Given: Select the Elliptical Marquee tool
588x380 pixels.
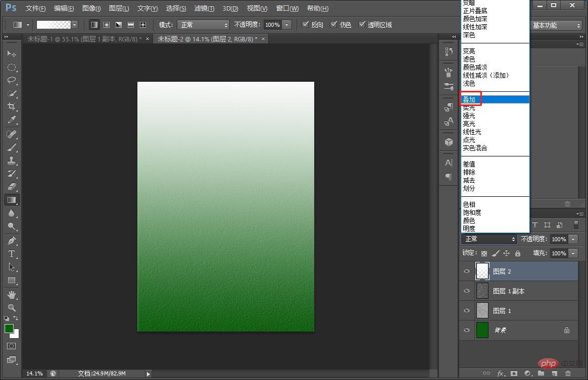Looking at the screenshot, I should (x=11, y=68).
